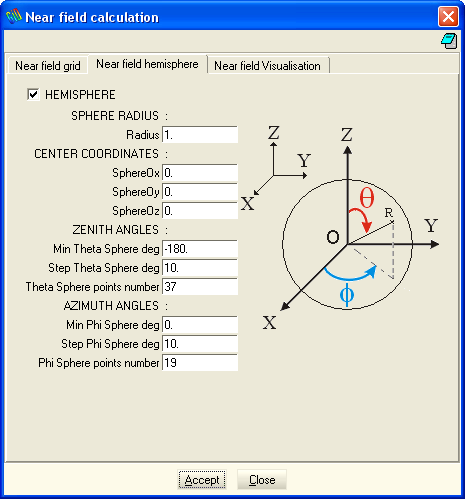Viewport: 465px width, 499px height.
Task: Click the application icon in title bar
Action: pos(14,16)
